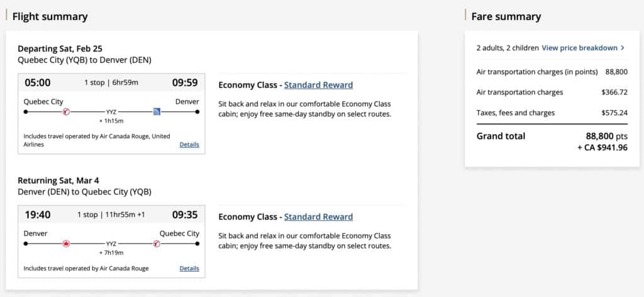This screenshot has height=297, width=644.
Task: Click the 19:40 return departure time
Action: point(37,215)
